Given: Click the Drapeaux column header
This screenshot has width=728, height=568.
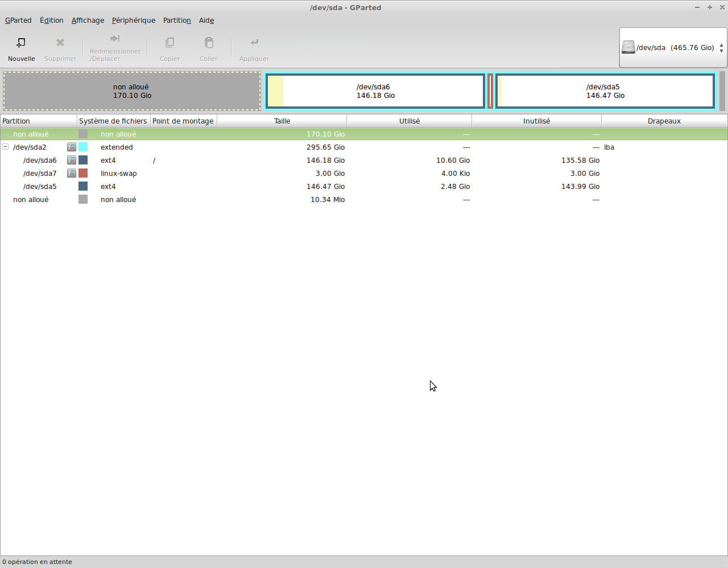Looking at the screenshot, I should [x=664, y=121].
